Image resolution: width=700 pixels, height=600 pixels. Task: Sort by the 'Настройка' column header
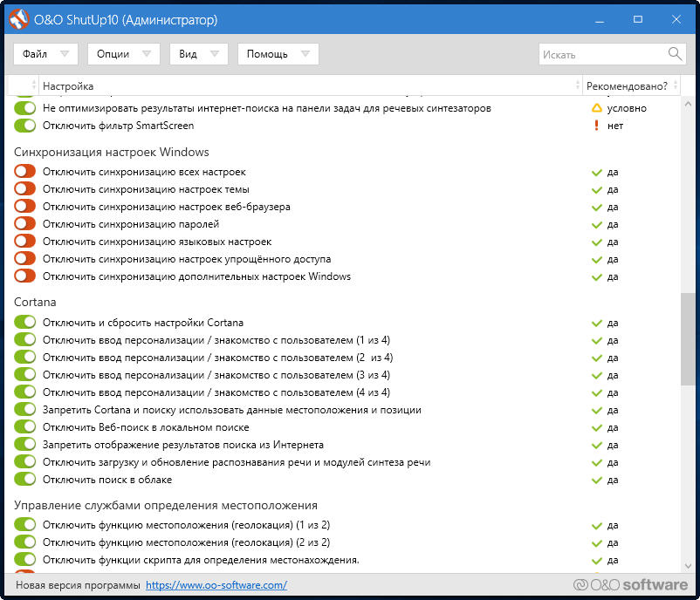pos(310,85)
